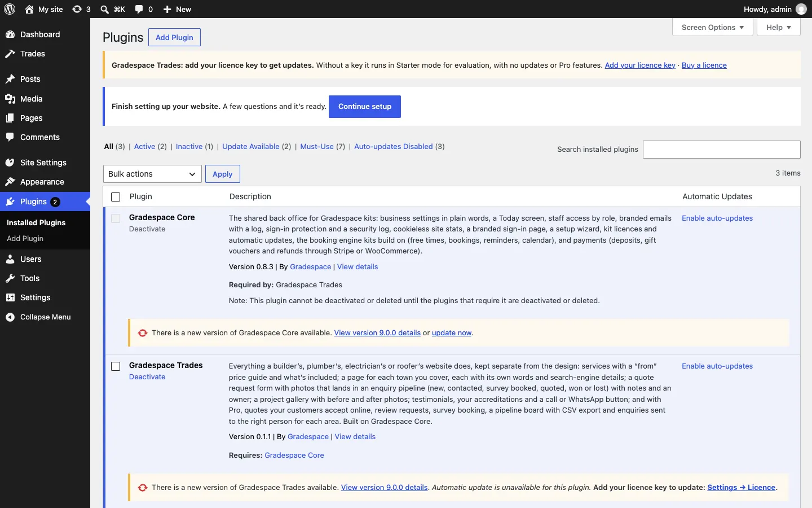Expand the Screen Options panel

click(713, 27)
